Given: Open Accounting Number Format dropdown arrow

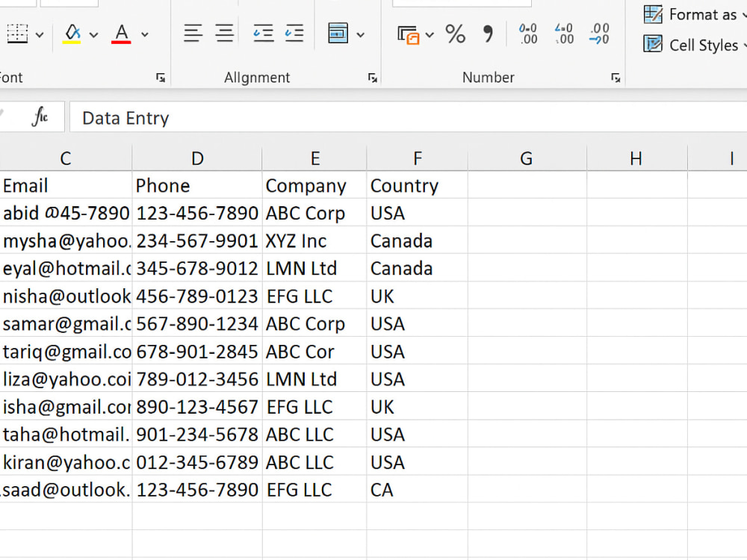Looking at the screenshot, I should click(430, 35).
